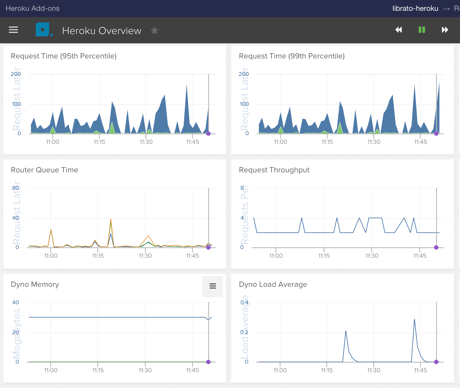Image resolution: width=460 pixels, height=388 pixels.
Task: Click the Heroku Add-ons breadcrumb link
Action: coord(32,8)
